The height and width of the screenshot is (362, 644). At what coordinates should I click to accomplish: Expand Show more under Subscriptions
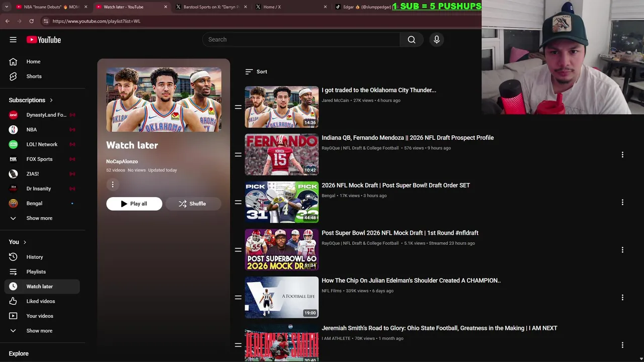point(42,218)
